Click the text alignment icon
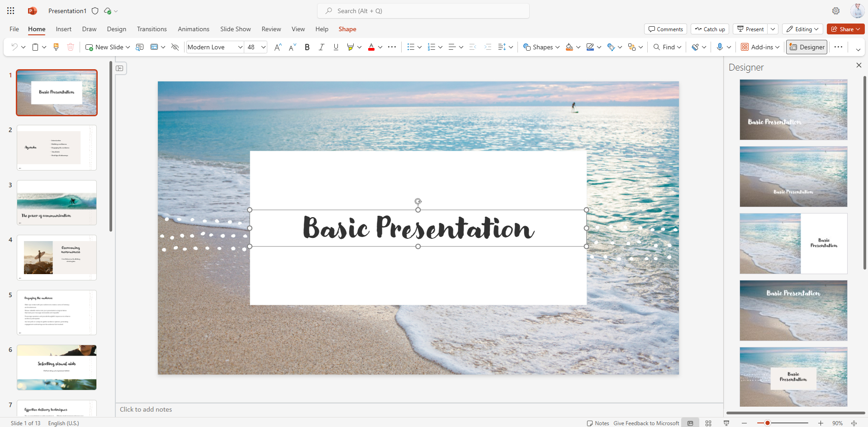 tap(452, 47)
